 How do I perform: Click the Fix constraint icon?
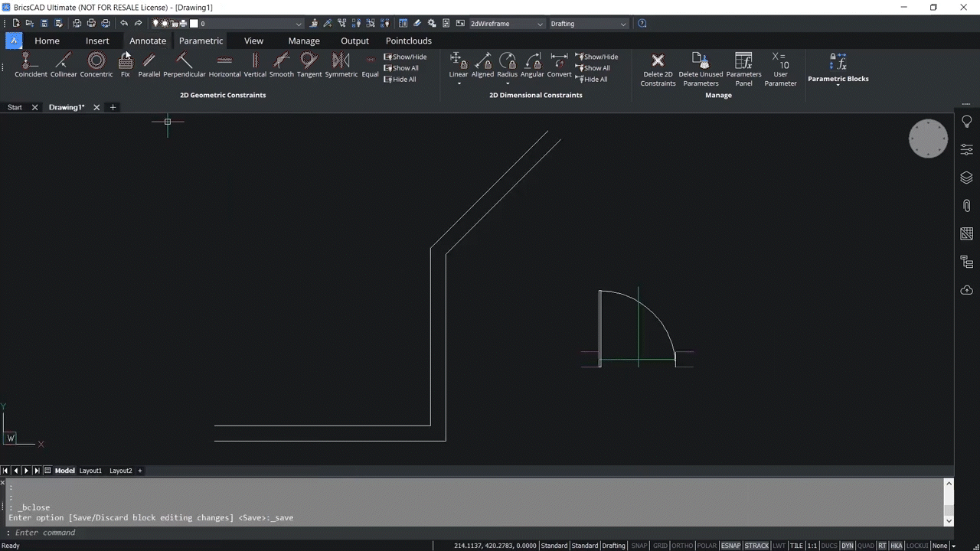click(x=126, y=65)
